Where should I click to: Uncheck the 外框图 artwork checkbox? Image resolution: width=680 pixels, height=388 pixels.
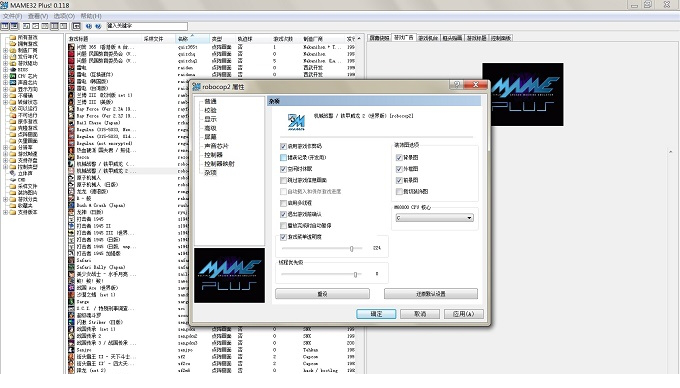click(399, 169)
